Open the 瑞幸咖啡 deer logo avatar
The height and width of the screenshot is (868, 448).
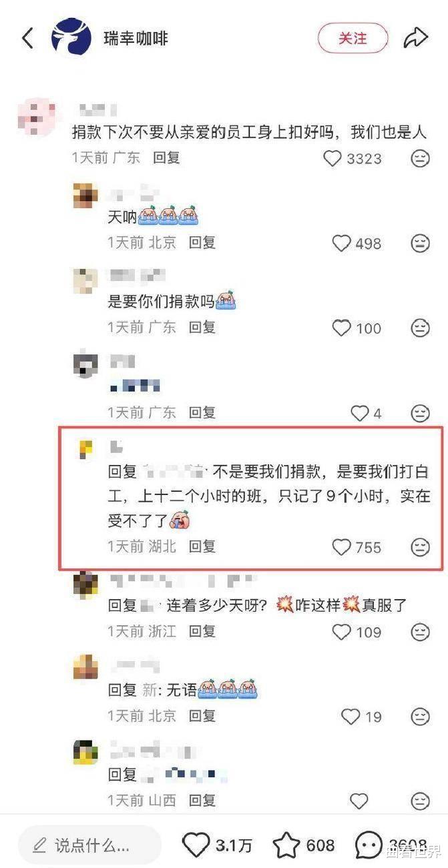coord(71,38)
